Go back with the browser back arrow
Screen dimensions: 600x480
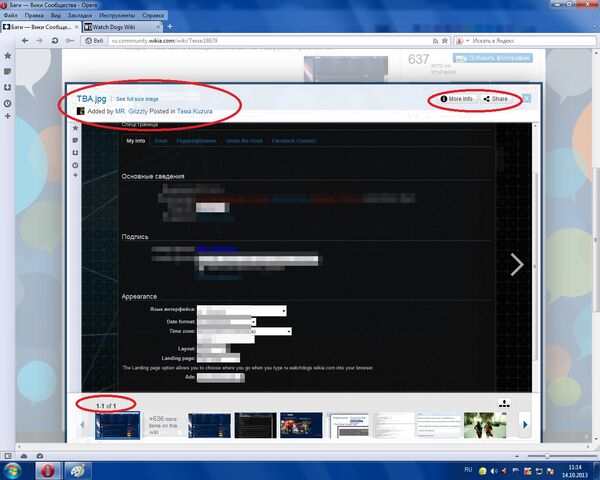coord(25,41)
